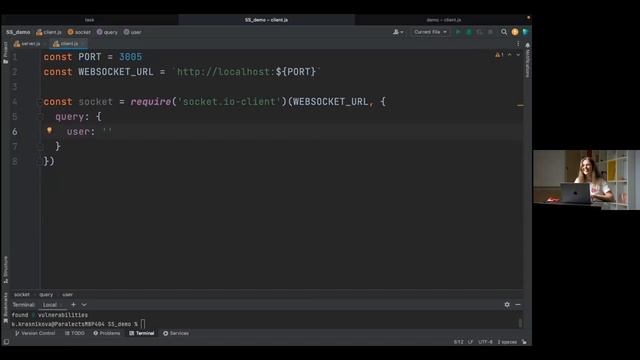Collapse the fold marker on line 5

(x=41, y=117)
